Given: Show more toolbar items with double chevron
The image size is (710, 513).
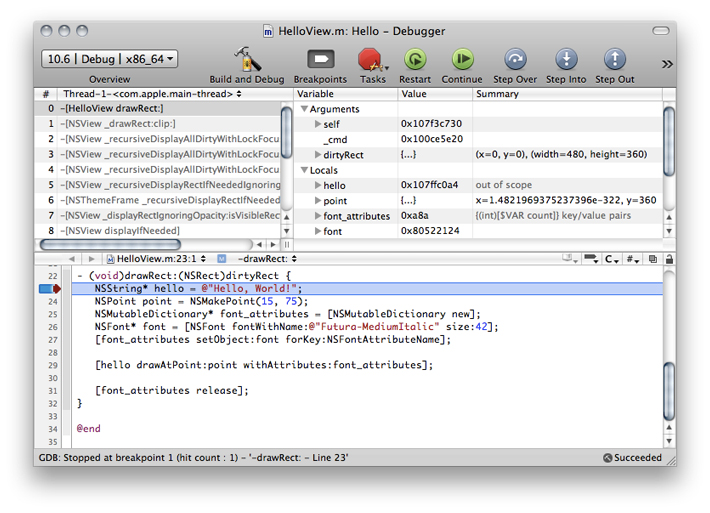Looking at the screenshot, I should (667, 63).
